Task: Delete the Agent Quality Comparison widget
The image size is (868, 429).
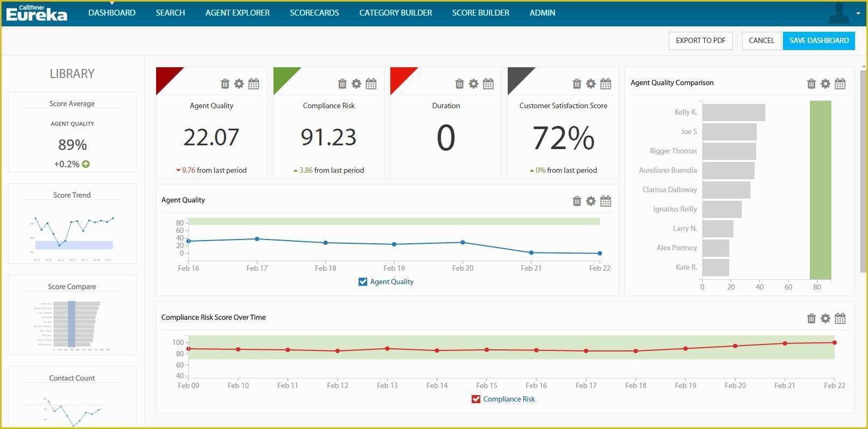Action: (x=811, y=83)
